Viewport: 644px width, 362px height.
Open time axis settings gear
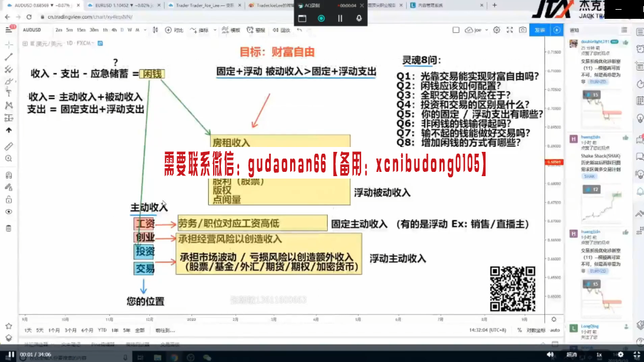coord(554,319)
